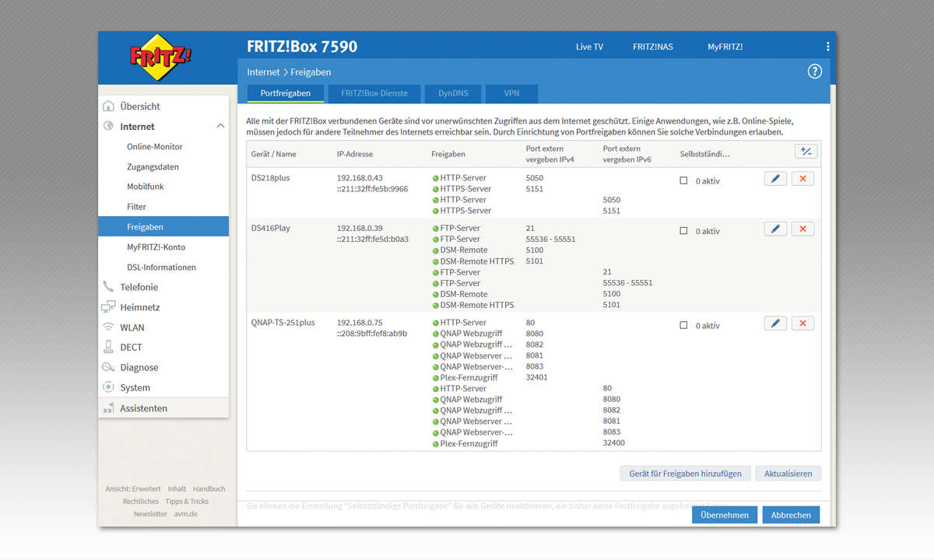934x560 pixels.
Task: Click IP address 192.168.0.43
Action: click(360, 178)
